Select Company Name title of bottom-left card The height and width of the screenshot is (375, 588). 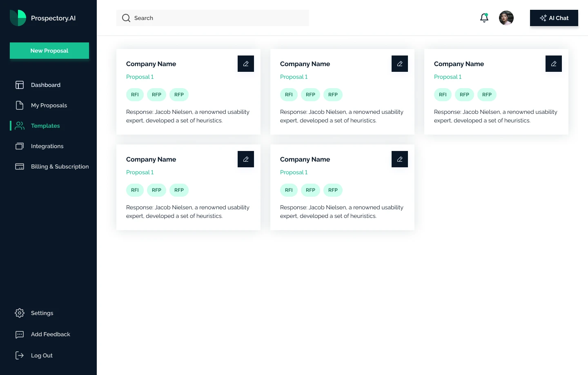pos(151,160)
